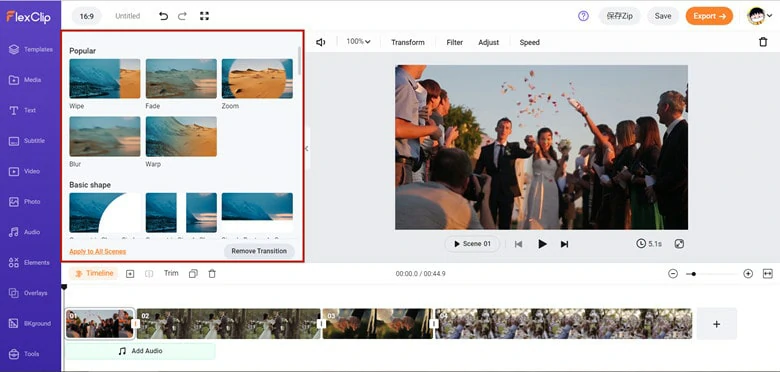Image resolution: width=780 pixels, height=372 pixels.
Task: Click the 保存Zip button
Action: (x=619, y=16)
